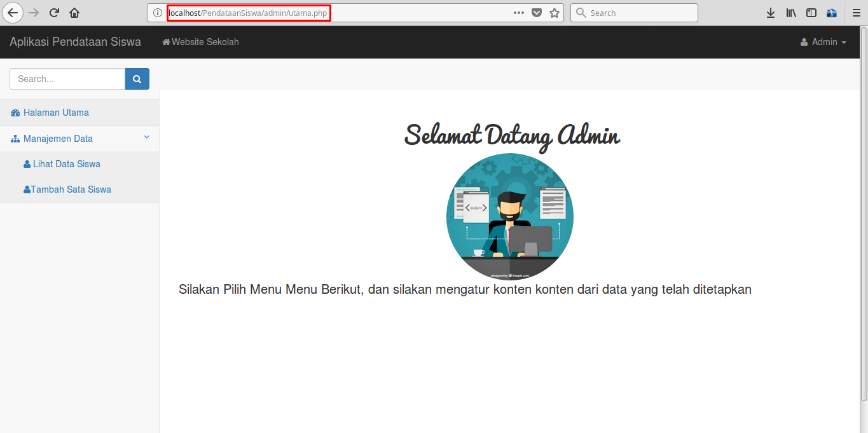The image size is (868, 433).
Task: Select Website Sekolah in the navbar
Action: click(x=200, y=42)
